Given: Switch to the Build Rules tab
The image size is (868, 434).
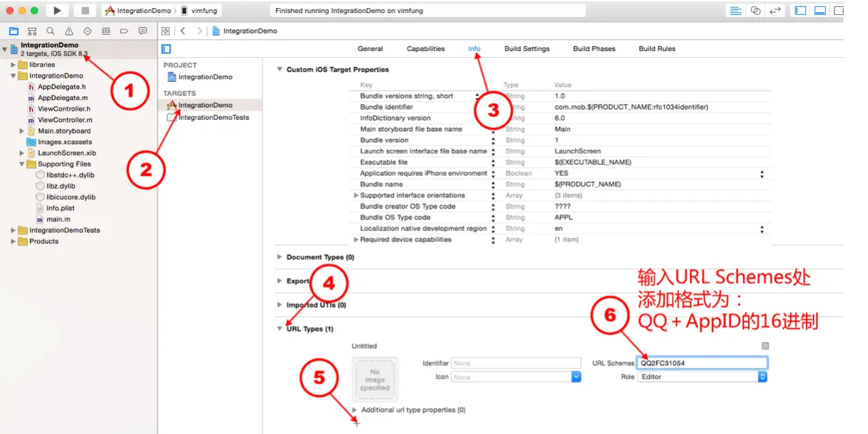Looking at the screenshot, I should point(657,49).
